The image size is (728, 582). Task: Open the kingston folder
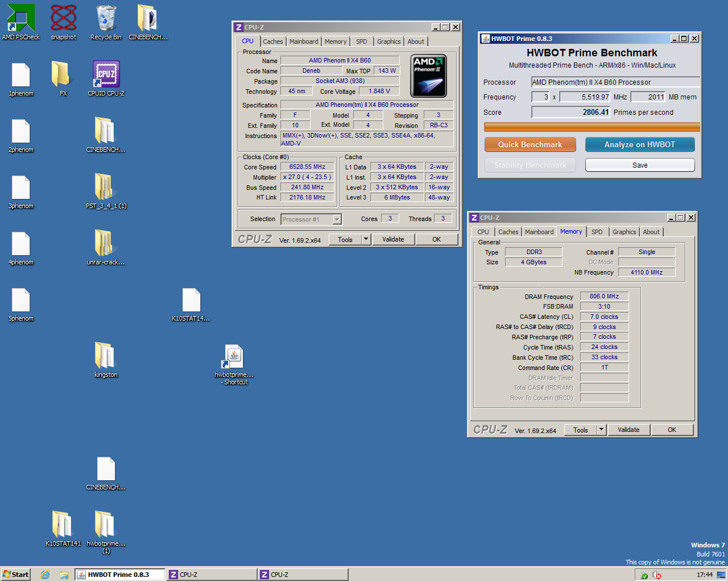[106, 360]
